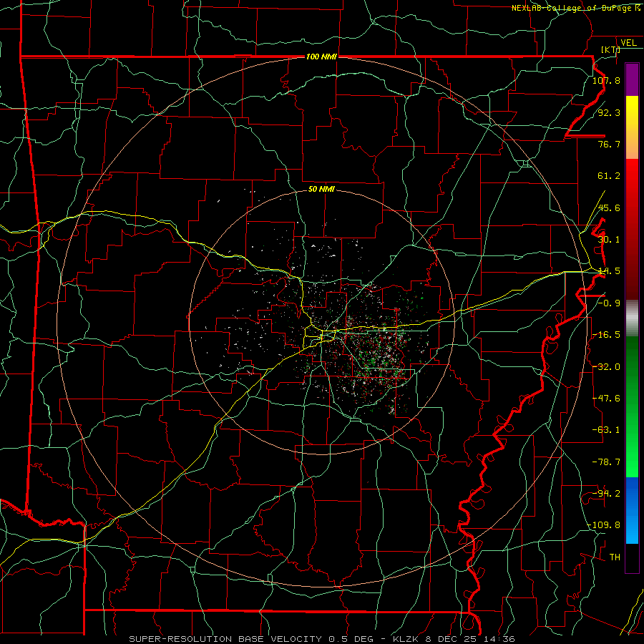
Task: Click the purple segment of the color bar
Action: (632, 79)
